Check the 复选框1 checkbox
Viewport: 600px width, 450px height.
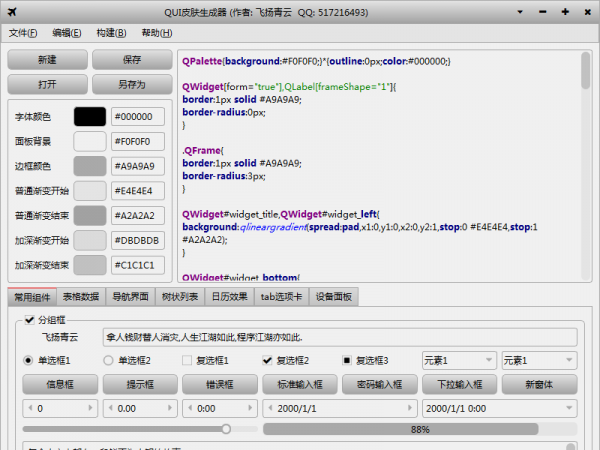[x=186, y=360]
